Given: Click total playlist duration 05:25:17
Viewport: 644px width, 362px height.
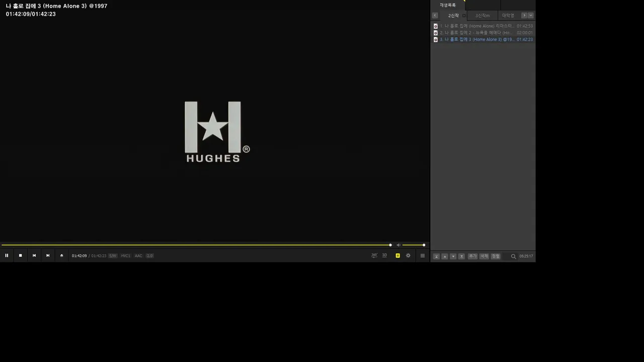Looking at the screenshot, I should 526,256.
